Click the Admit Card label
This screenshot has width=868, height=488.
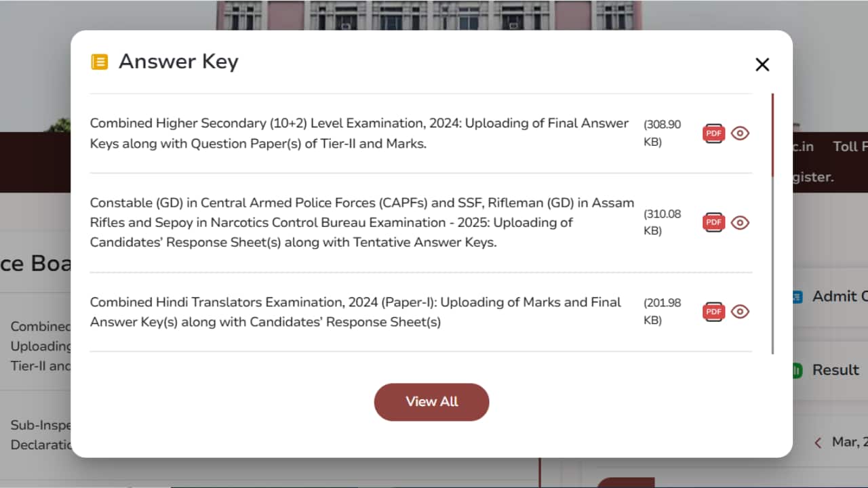coord(840,296)
